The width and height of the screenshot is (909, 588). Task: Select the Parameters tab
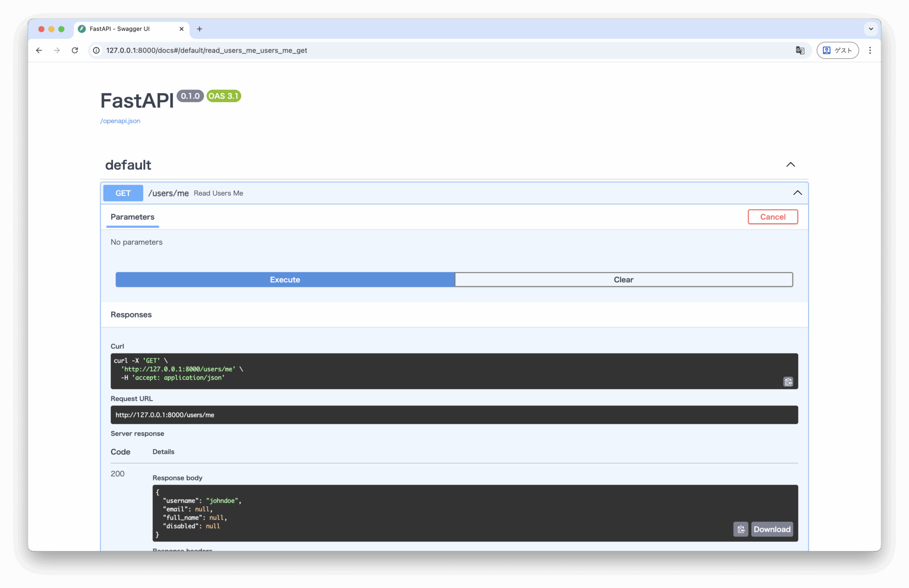133,217
